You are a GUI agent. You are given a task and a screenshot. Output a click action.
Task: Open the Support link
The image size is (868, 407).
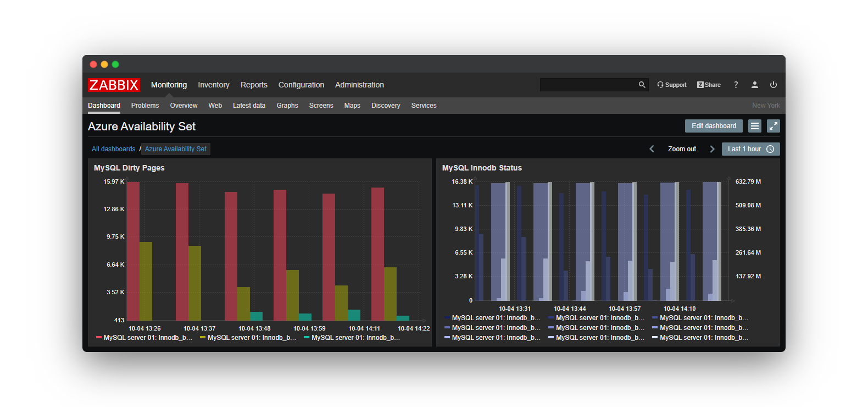pyautogui.click(x=672, y=85)
